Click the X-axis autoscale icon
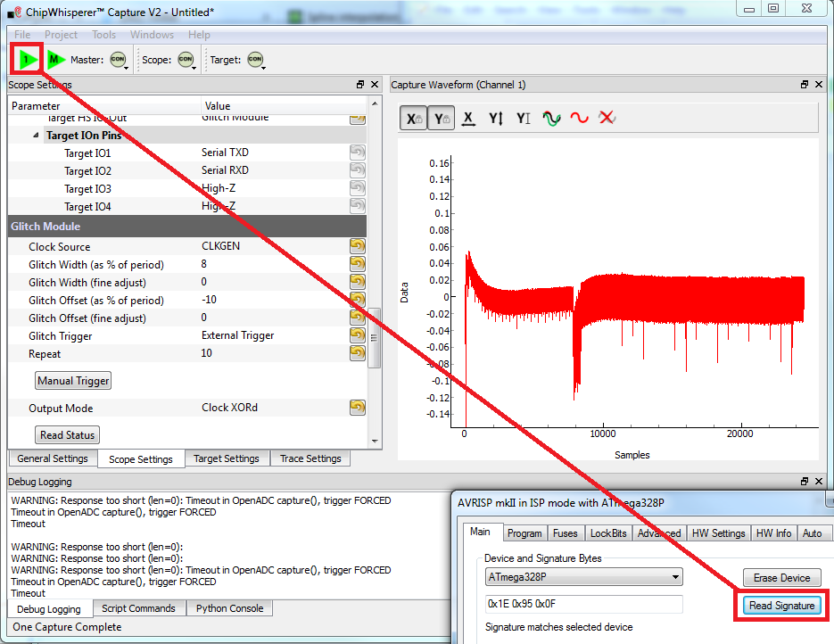 coord(468,119)
